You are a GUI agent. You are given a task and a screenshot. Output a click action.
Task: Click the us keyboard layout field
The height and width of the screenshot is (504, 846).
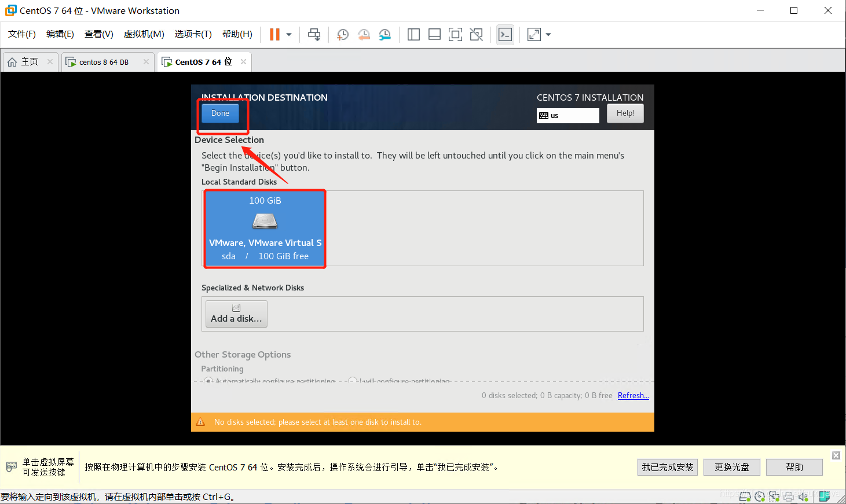pos(567,116)
